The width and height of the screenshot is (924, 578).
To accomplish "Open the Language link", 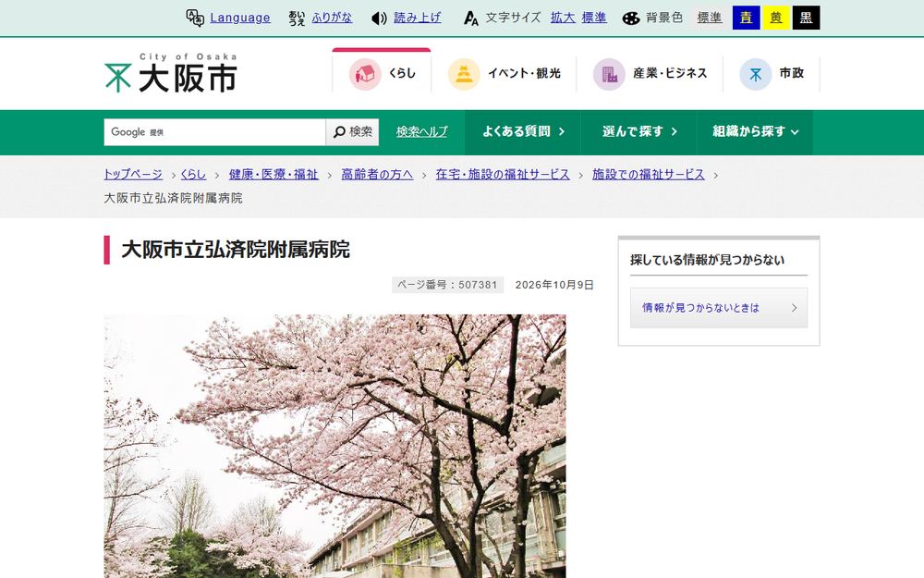I will 240,18.
